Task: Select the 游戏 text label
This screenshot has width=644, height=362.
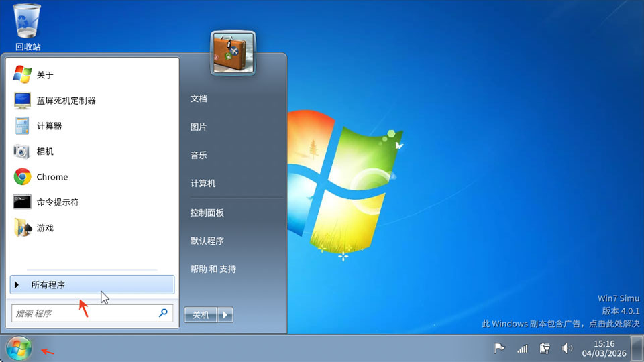Action: pos(45,228)
